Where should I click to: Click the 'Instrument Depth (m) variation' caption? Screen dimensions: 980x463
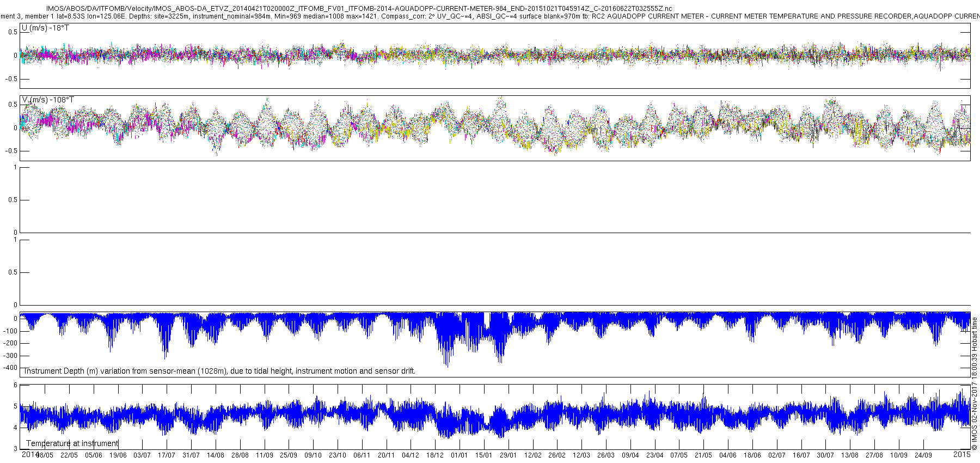(x=219, y=371)
